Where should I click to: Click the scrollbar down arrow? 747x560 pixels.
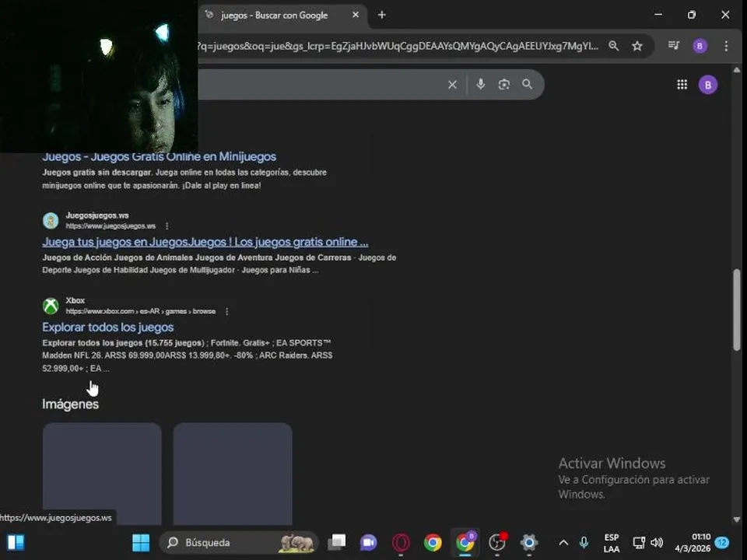[737, 520]
